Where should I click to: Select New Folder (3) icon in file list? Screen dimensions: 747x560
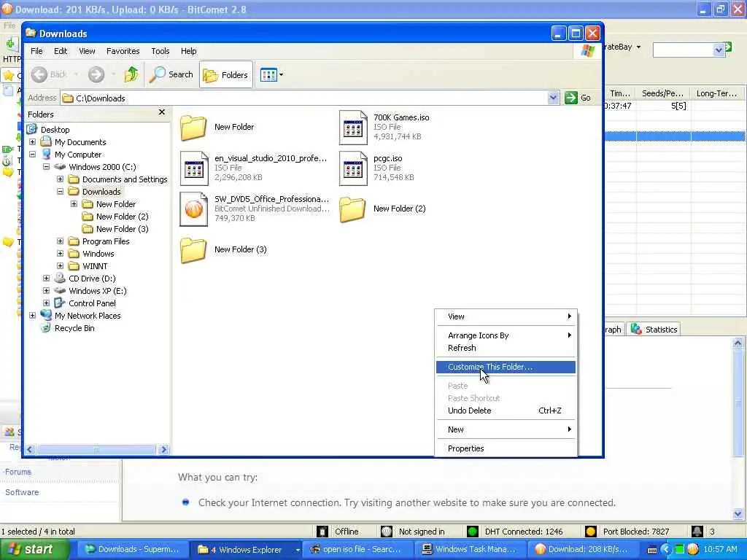click(x=193, y=250)
